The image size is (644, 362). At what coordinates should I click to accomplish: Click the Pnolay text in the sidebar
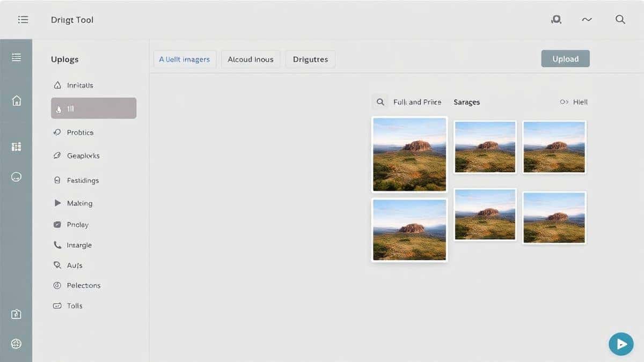pyautogui.click(x=78, y=225)
